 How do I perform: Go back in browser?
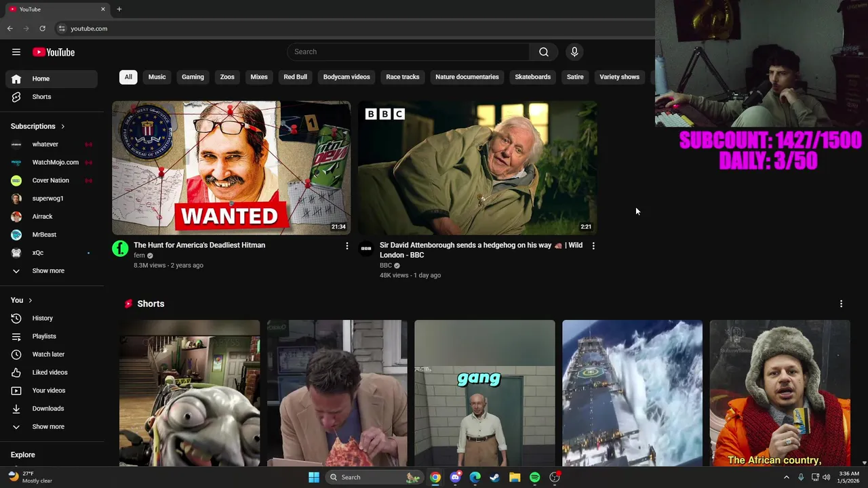[10, 28]
